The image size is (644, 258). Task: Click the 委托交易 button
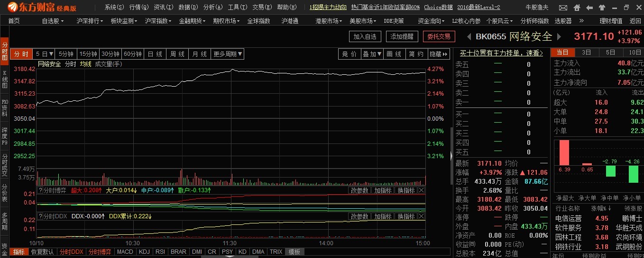439,36
